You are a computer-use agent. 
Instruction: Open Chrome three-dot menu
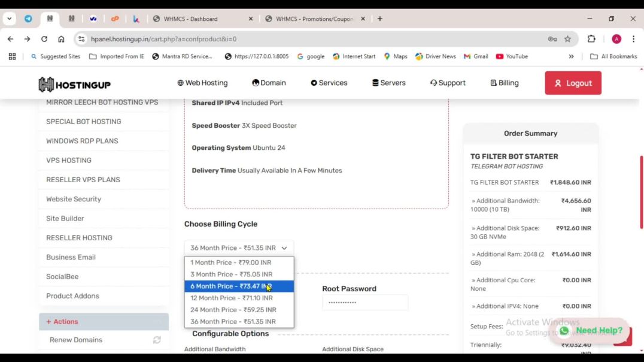634,39
